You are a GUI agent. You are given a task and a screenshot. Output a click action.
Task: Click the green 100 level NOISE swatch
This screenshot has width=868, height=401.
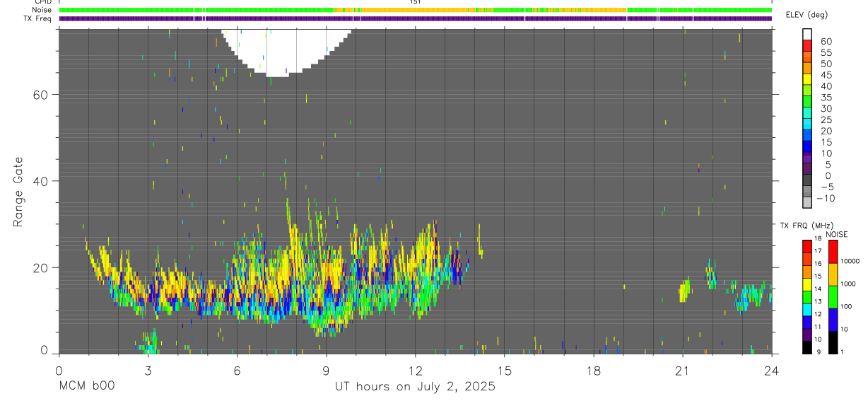tap(833, 296)
